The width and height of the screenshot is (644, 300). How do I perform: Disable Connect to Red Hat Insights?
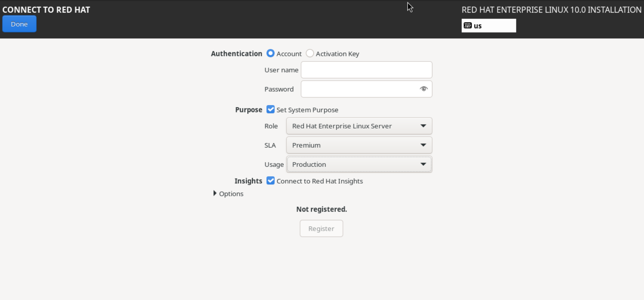[270, 181]
